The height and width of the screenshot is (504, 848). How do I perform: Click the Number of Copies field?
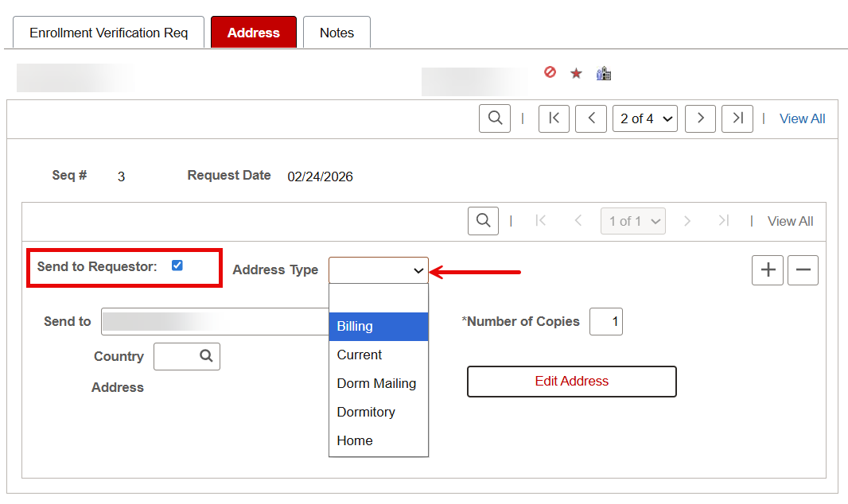(605, 321)
